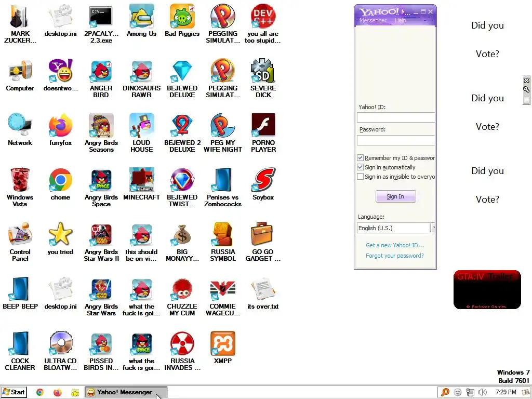The width and height of the screenshot is (532, 399).
Task: Open the clock showing 7:29 PM
Action: 506,392
